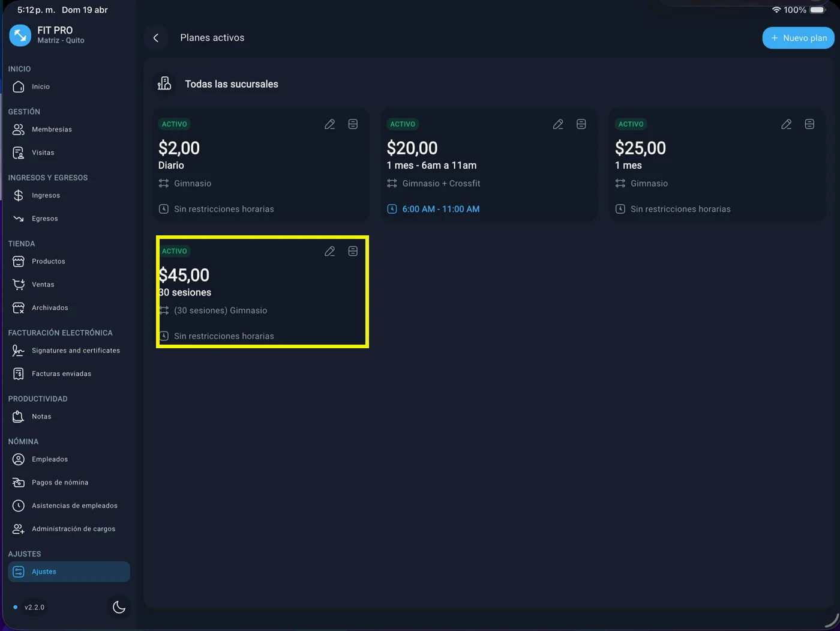Image resolution: width=840 pixels, height=631 pixels.
Task: Edit the $25,00 one-month plan
Action: tap(786, 124)
